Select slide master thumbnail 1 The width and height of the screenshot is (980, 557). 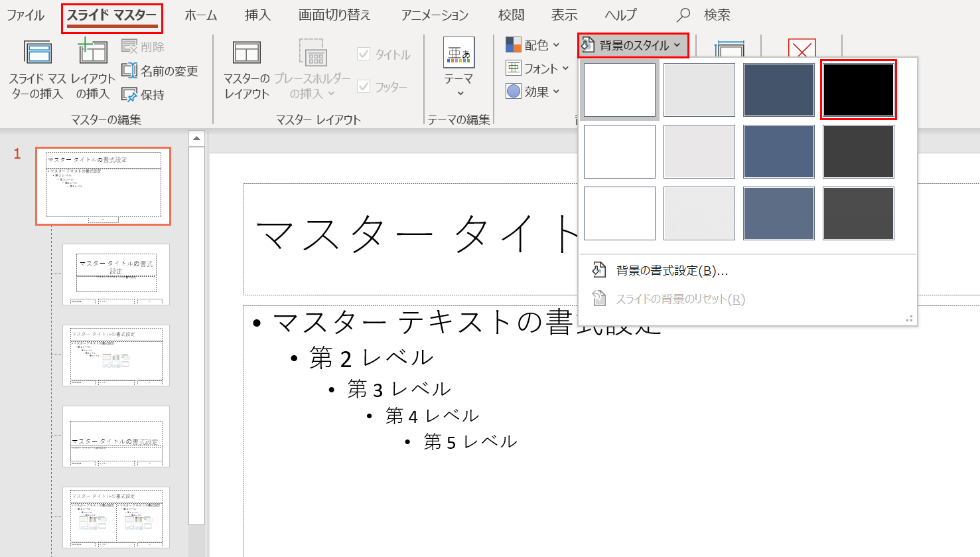pos(103,187)
